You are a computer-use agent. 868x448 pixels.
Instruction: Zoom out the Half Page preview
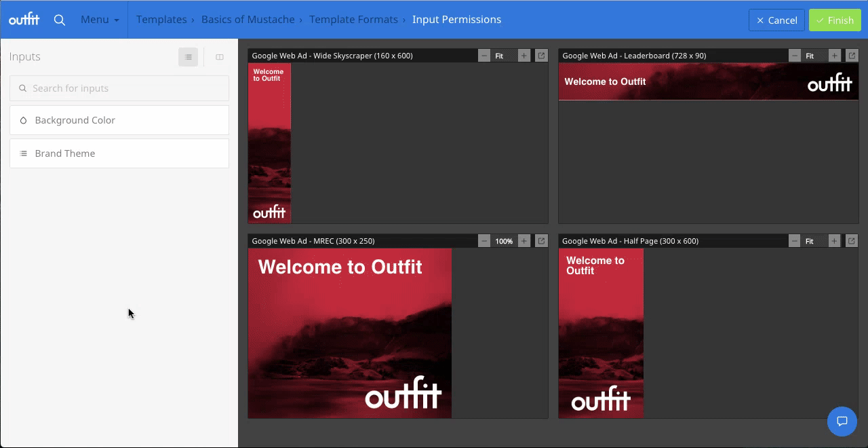pyautogui.click(x=795, y=241)
